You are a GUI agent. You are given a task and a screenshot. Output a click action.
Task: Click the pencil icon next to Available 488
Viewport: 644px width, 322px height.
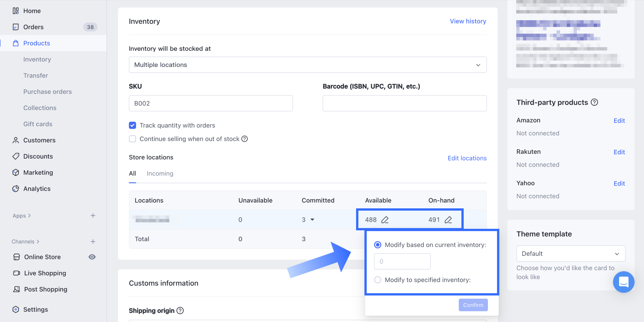point(385,220)
